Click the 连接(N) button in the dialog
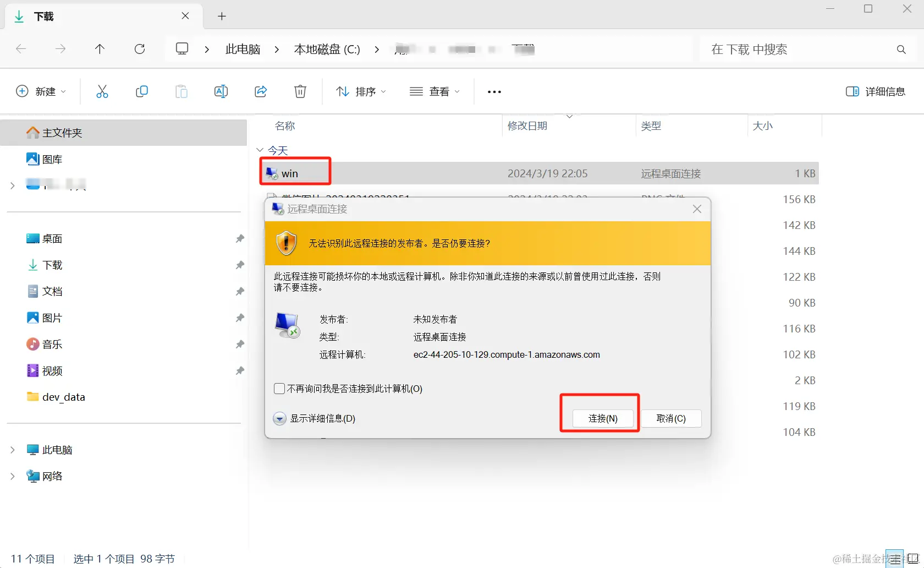Image resolution: width=924 pixels, height=568 pixels. (x=603, y=418)
